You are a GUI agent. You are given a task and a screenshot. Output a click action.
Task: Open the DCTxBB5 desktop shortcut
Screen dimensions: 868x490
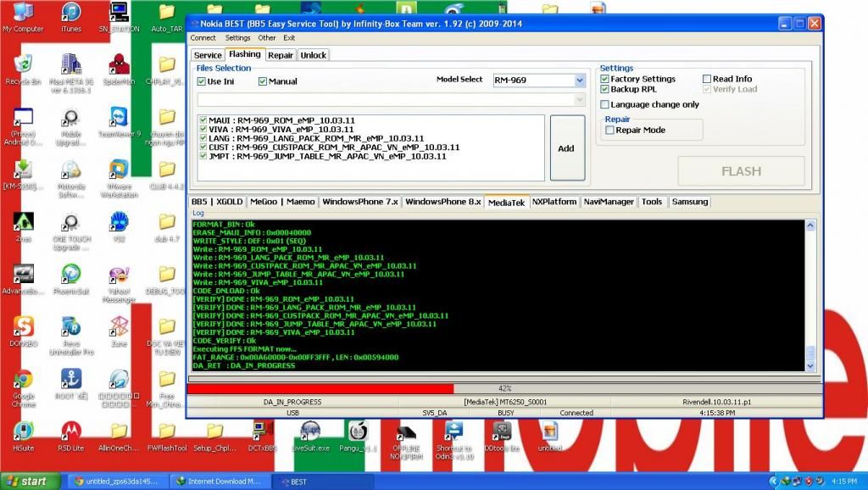pyautogui.click(x=263, y=437)
